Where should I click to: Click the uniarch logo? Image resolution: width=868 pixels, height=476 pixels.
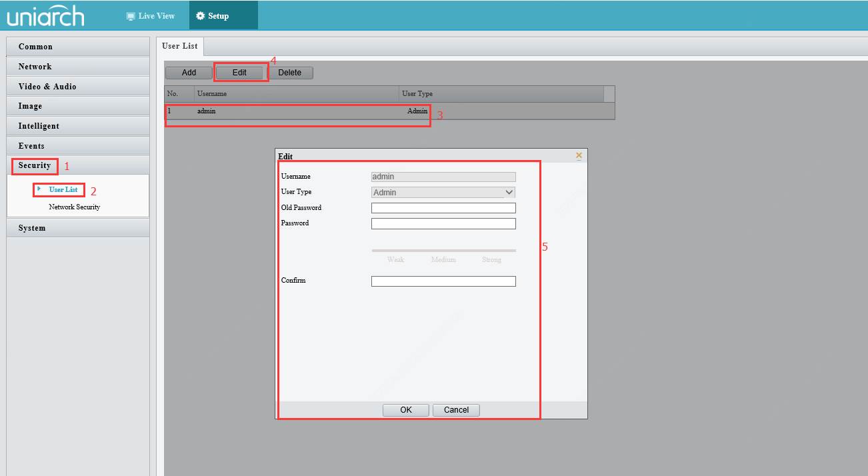(x=46, y=16)
